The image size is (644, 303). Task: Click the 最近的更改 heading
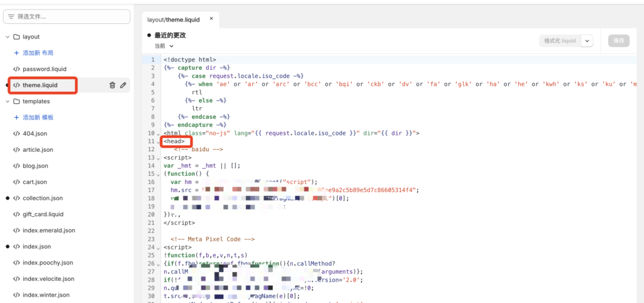pos(170,35)
